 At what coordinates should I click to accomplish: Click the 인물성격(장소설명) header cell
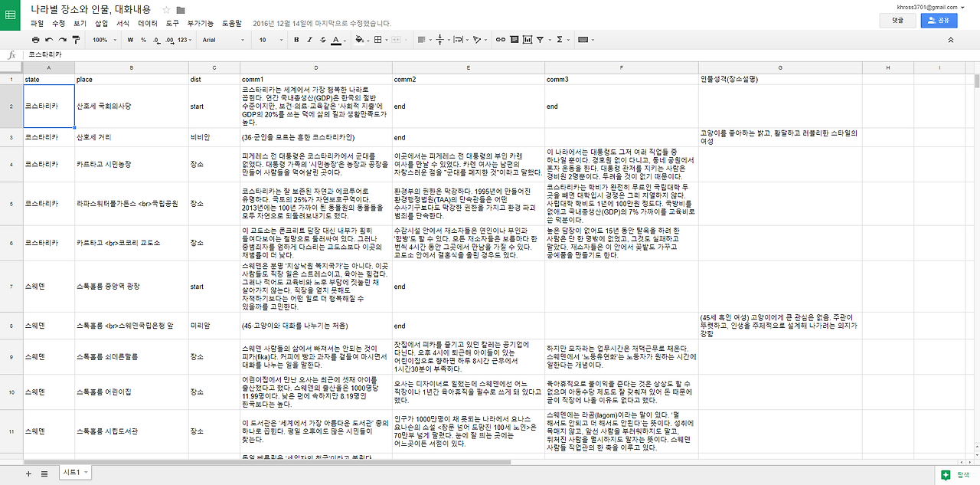pyautogui.click(x=780, y=80)
